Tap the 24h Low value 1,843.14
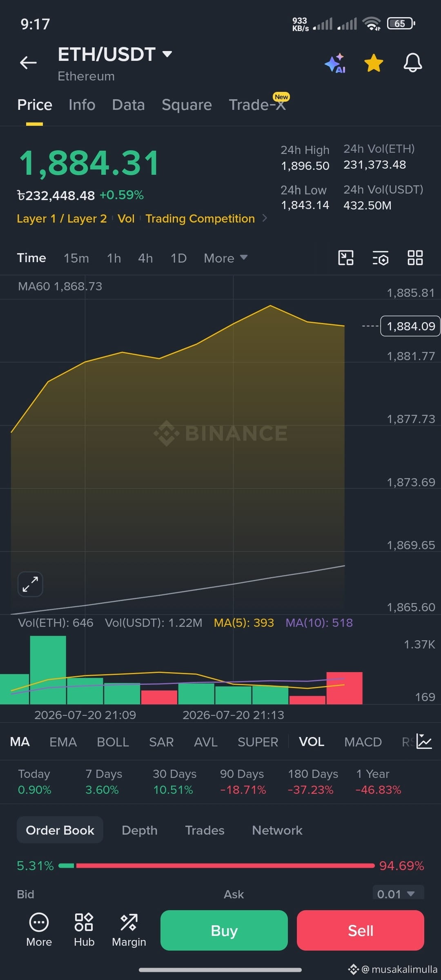 click(305, 205)
